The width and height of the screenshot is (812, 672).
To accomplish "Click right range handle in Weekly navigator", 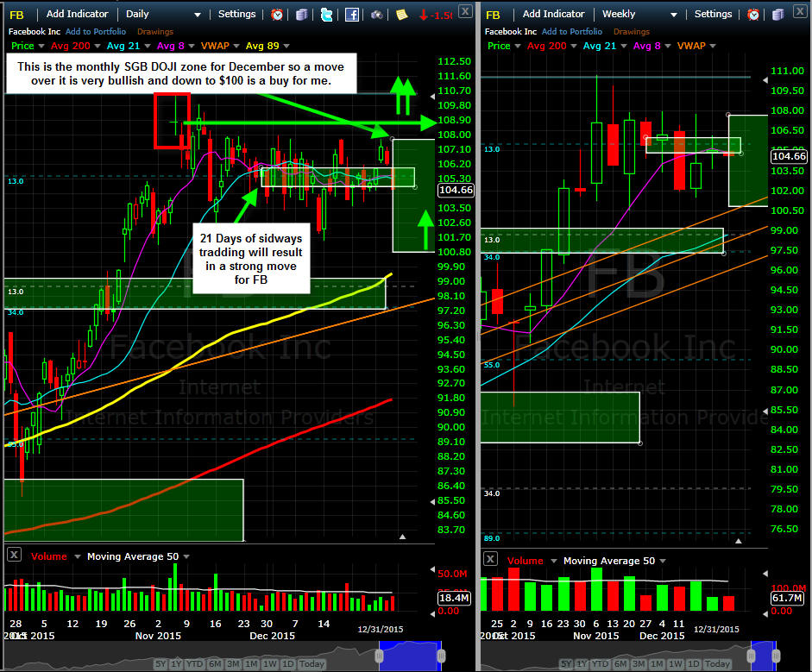I will pos(776,656).
